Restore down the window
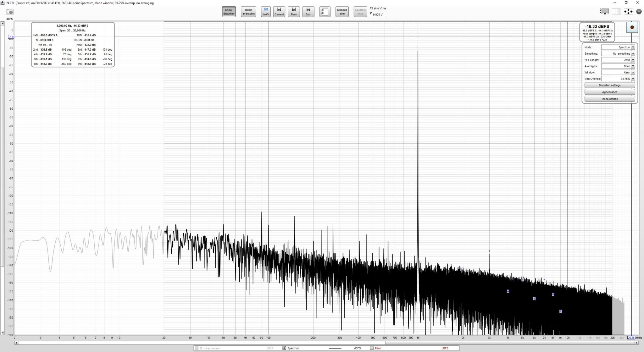 click(x=626, y=3)
